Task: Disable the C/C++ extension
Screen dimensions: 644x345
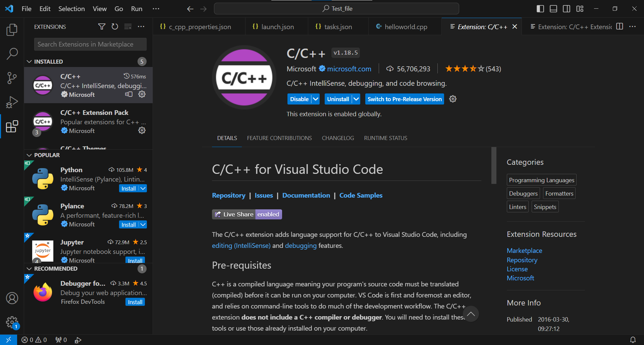Action: point(299,99)
